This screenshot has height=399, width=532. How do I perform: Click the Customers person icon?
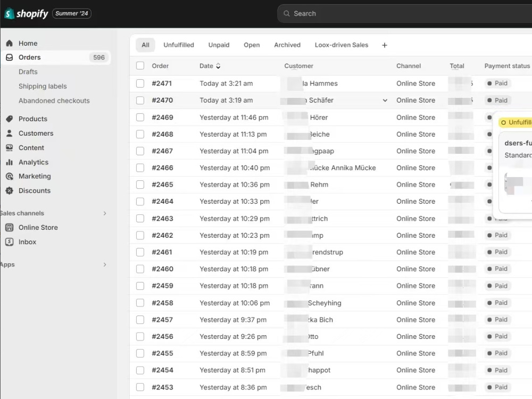pyautogui.click(x=10, y=134)
